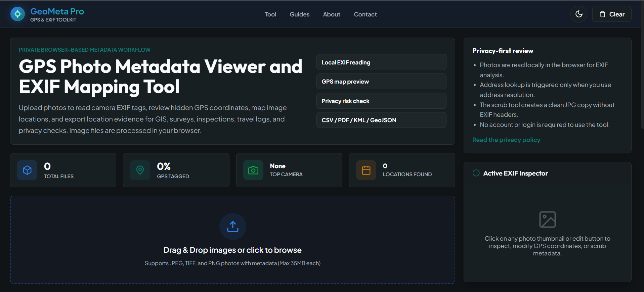Click the LOCATIONS FOUND label

coord(407,175)
